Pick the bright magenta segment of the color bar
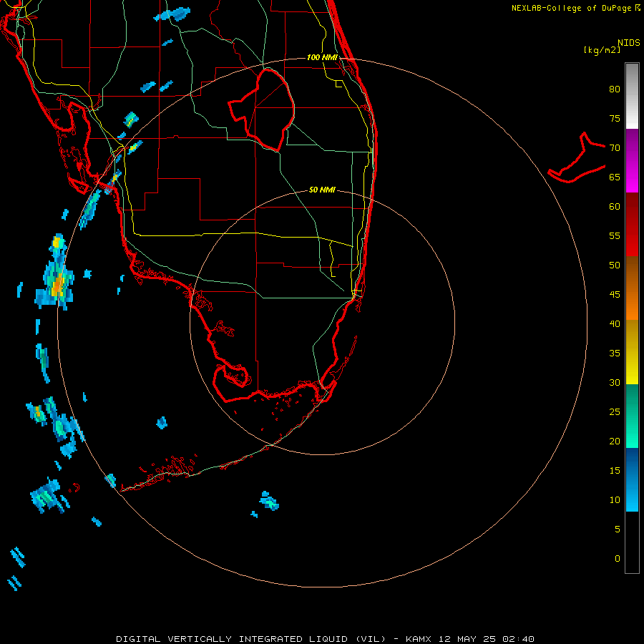Viewport: 644px width, 644px height. pos(632,182)
